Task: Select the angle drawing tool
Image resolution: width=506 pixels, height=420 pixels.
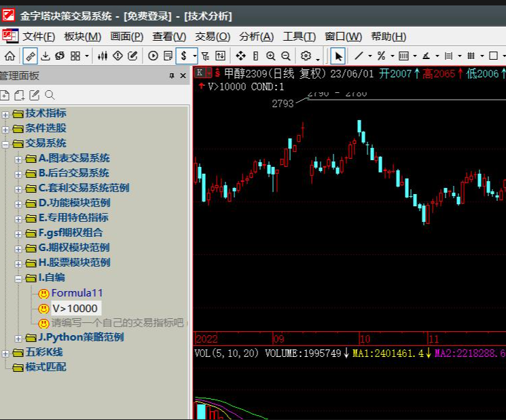Action: 427,56
